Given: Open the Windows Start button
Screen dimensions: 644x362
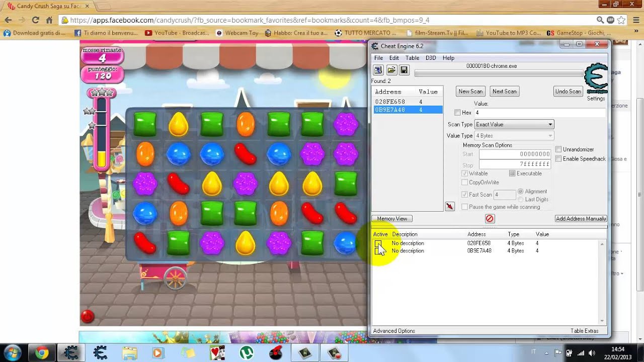Looking at the screenshot, I should click(x=12, y=353).
